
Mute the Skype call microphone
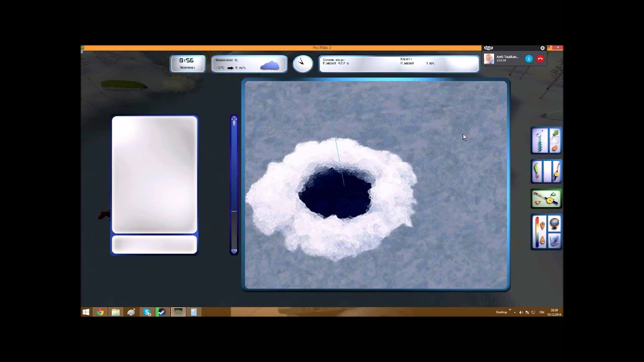[529, 59]
